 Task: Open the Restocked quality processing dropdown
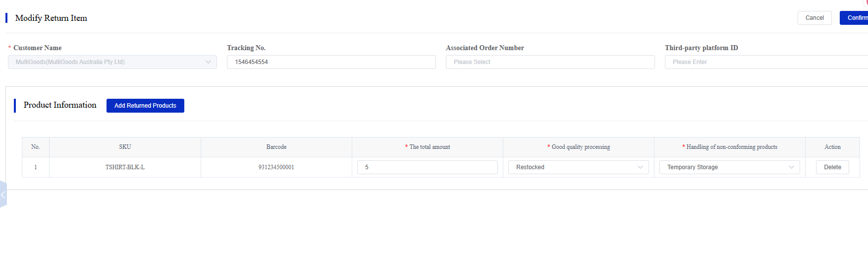(579, 167)
